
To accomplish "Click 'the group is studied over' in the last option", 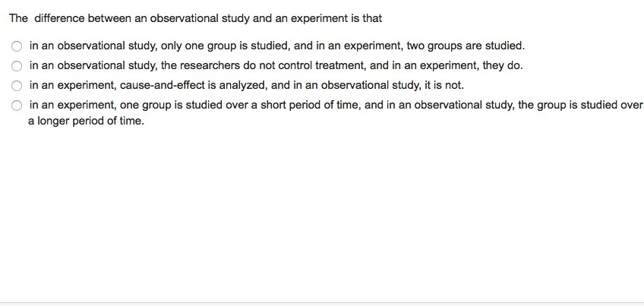I will pos(580,106).
